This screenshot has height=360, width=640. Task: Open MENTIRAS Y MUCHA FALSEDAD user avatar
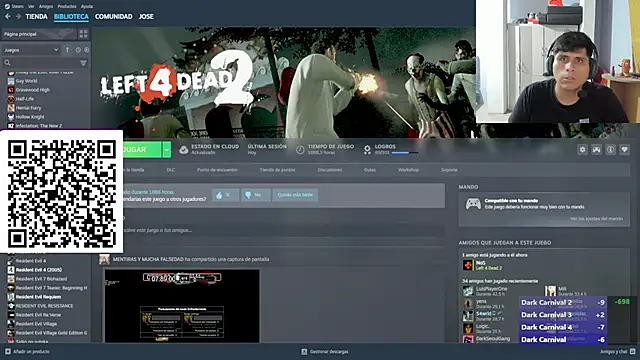pos(104,259)
